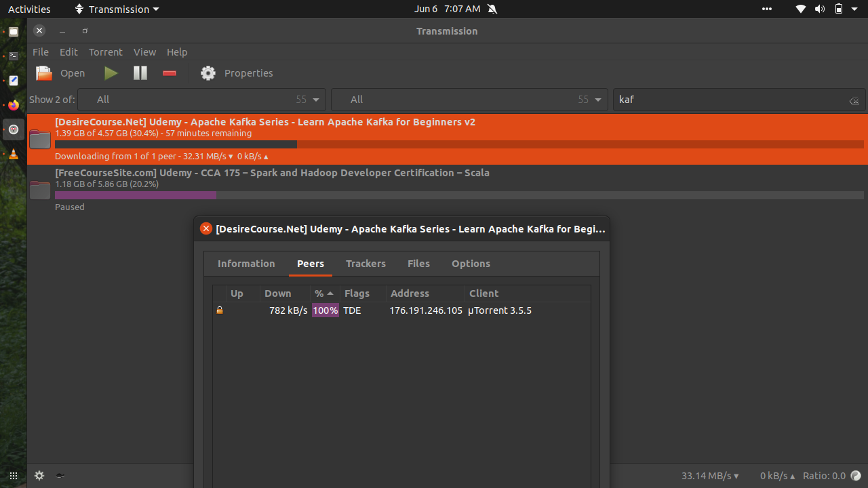Click the 0 kB/s upload speed status
The width and height of the screenshot is (868, 488).
pyautogui.click(x=778, y=476)
